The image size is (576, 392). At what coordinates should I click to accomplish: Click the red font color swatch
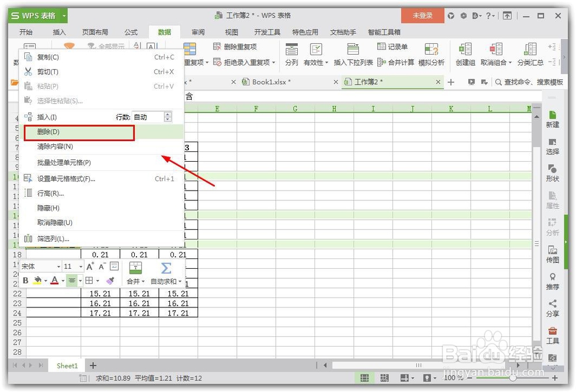click(x=55, y=281)
